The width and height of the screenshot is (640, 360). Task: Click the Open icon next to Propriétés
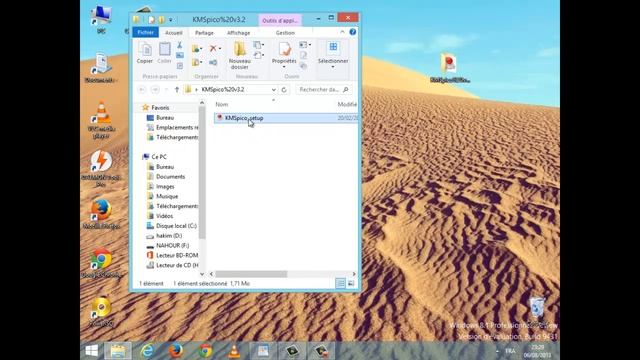click(x=304, y=44)
